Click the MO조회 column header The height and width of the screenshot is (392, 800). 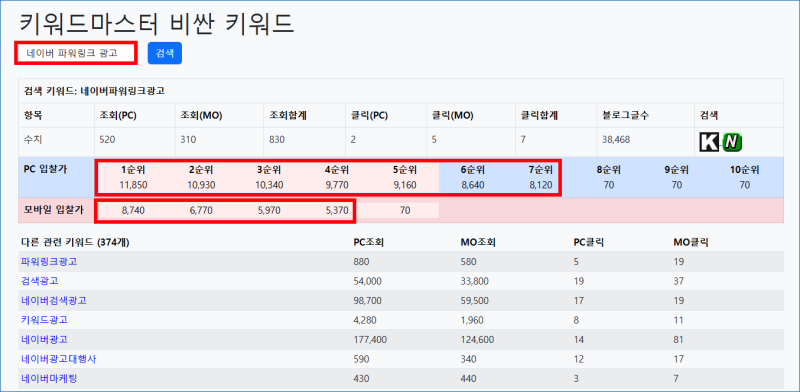(477, 242)
